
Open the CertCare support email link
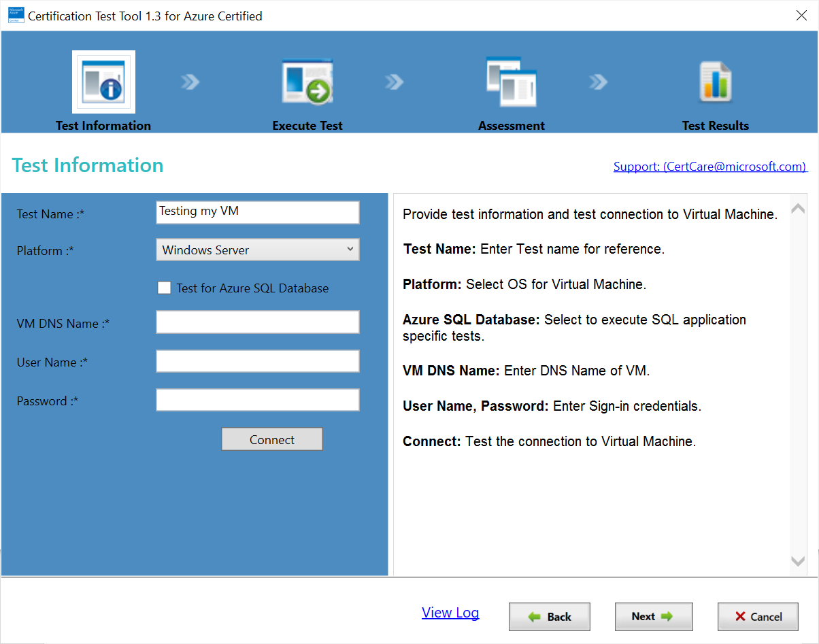coord(710,167)
